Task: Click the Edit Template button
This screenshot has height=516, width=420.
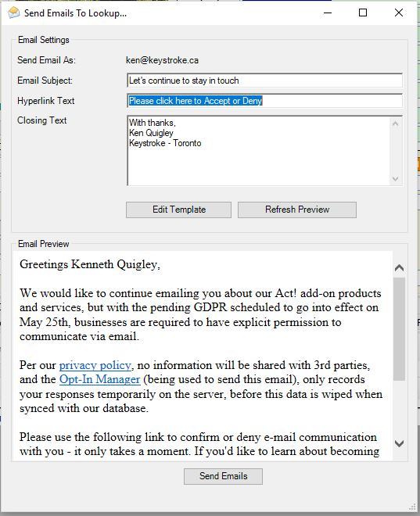Action: coord(179,210)
